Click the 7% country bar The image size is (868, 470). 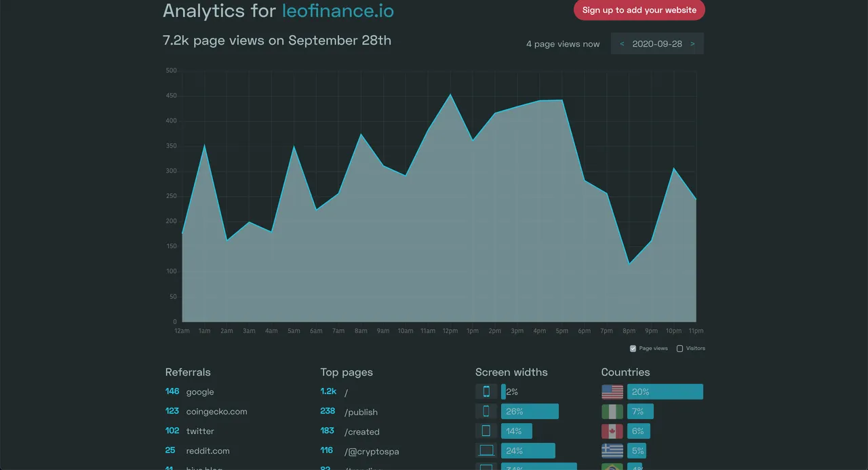640,412
